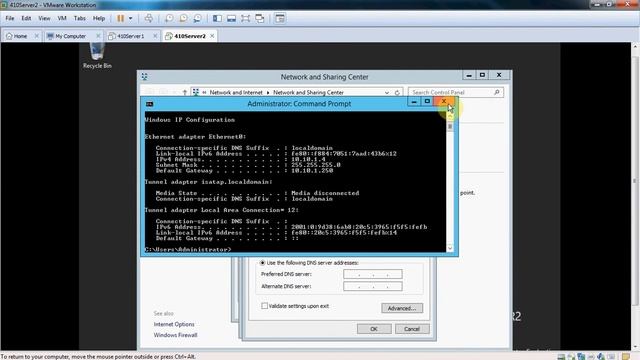
Task: Close the Home tab
Action: click(x=36, y=36)
